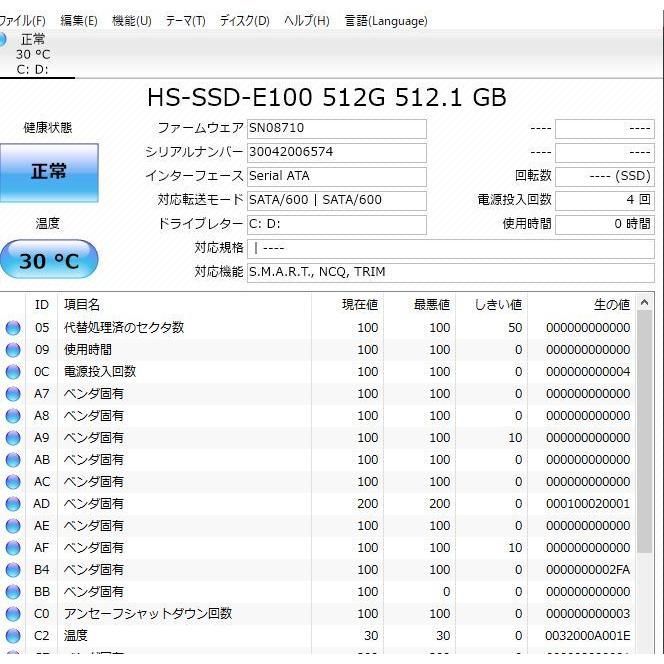
Task: Click the 回転数 field showing ---- (SSD)
Action: click(x=605, y=176)
